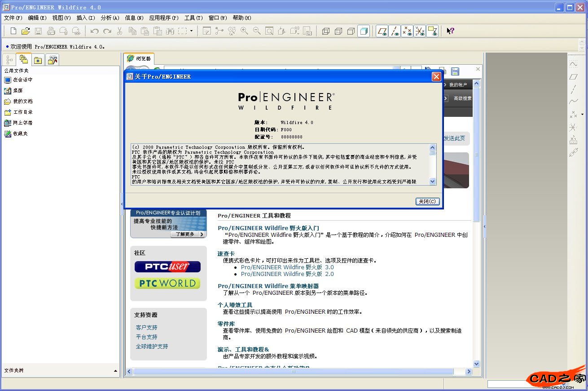588x391 pixels.
Task: Open the 工具(T) menu
Action: 193,18
